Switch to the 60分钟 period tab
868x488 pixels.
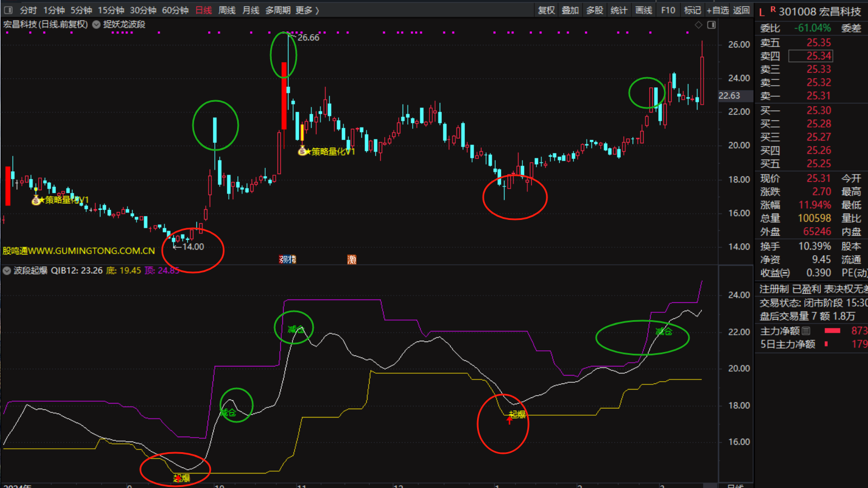tap(175, 10)
